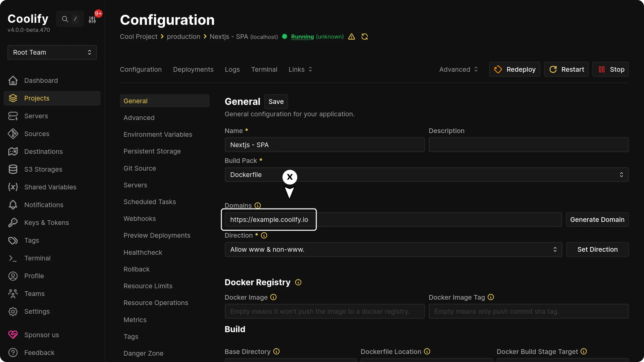Click the Docker Image Tag info icon
644x362 pixels.
point(491,297)
